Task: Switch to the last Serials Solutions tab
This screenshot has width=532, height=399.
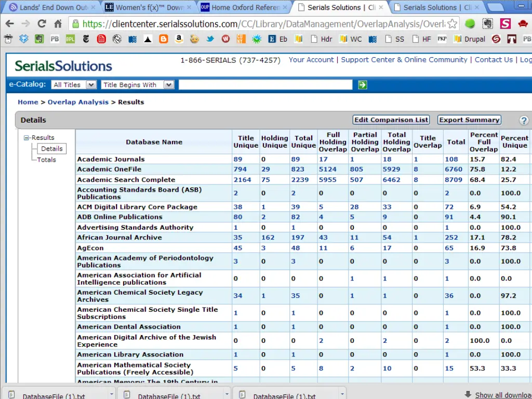Action: click(436, 7)
